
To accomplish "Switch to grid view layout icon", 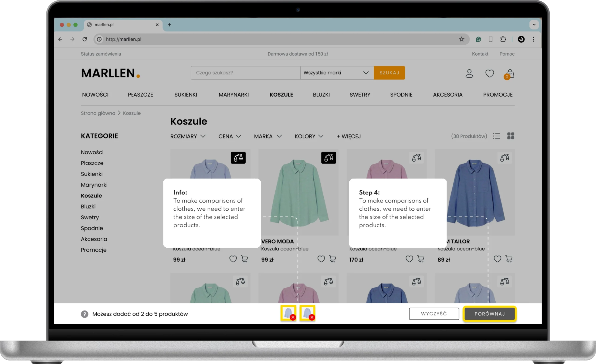I will click(510, 136).
